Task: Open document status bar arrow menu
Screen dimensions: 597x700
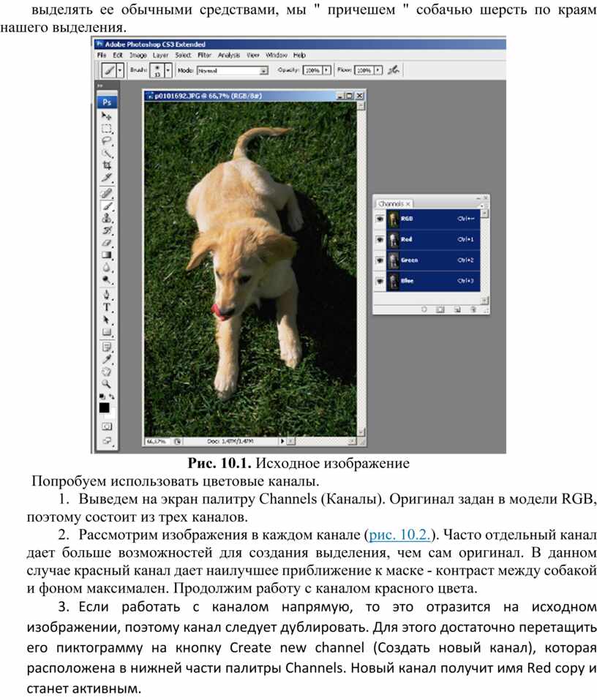Action: point(282,441)
